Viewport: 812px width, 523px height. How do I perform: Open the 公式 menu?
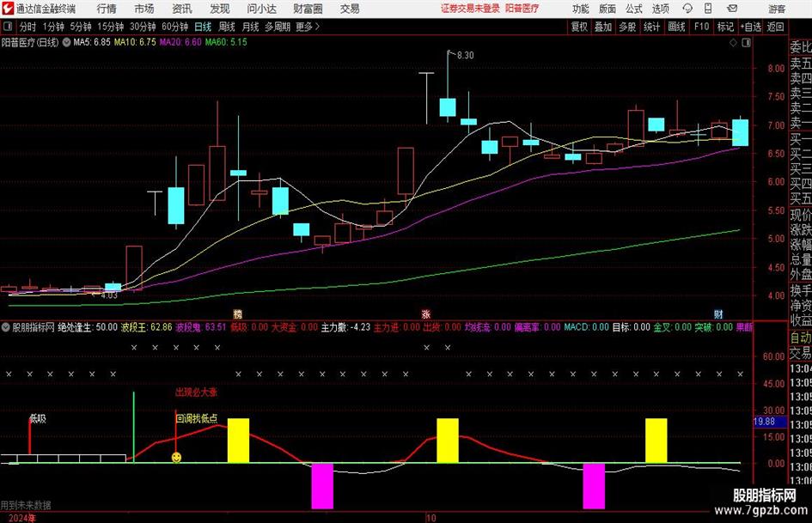click(634, 9)
